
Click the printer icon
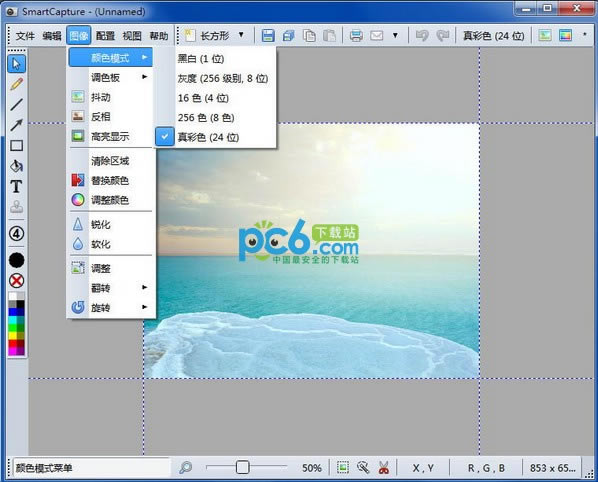tap(356, 36)
